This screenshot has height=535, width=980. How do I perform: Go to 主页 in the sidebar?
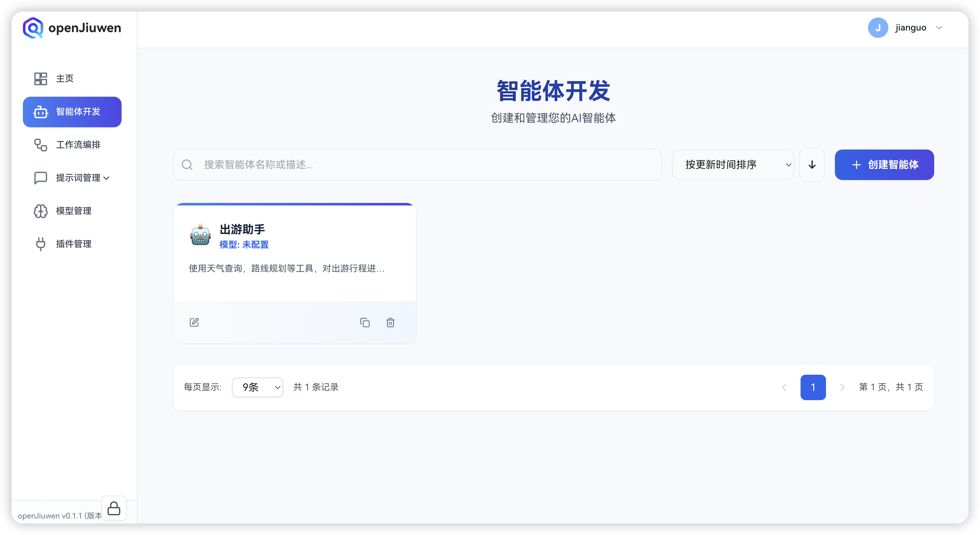click(x=65, y=78)
